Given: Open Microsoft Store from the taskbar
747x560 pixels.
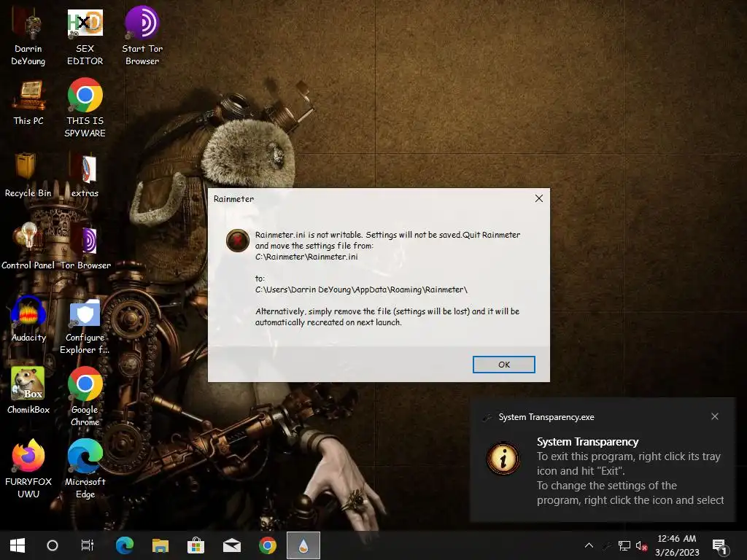Looking at the screenshot, I should click(x=196, y=545).
